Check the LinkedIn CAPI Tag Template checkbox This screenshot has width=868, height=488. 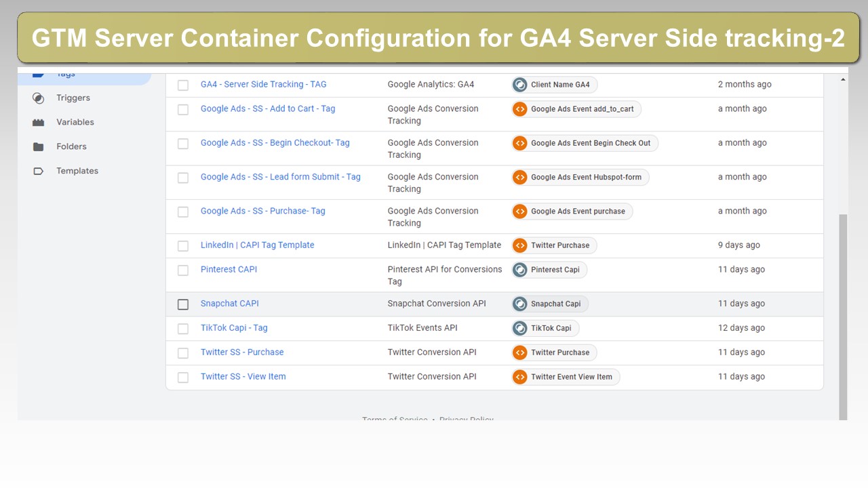click(x=183, y=246)
